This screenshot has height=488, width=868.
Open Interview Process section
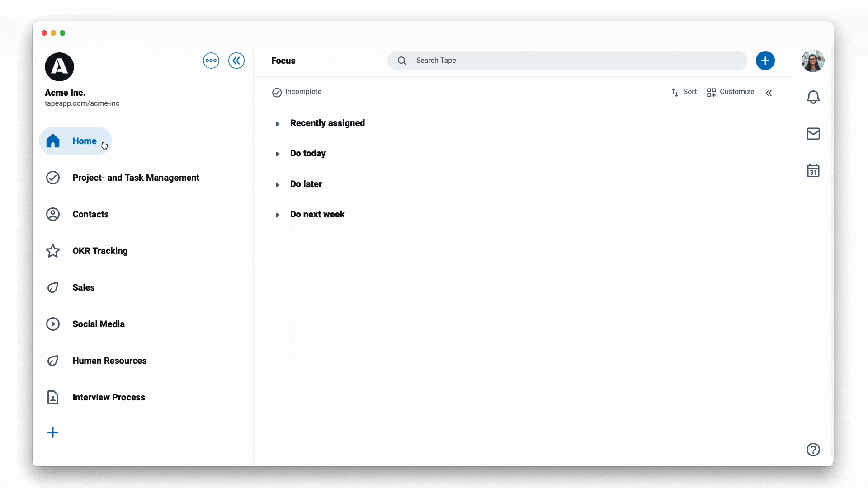(x=109, y=397)
